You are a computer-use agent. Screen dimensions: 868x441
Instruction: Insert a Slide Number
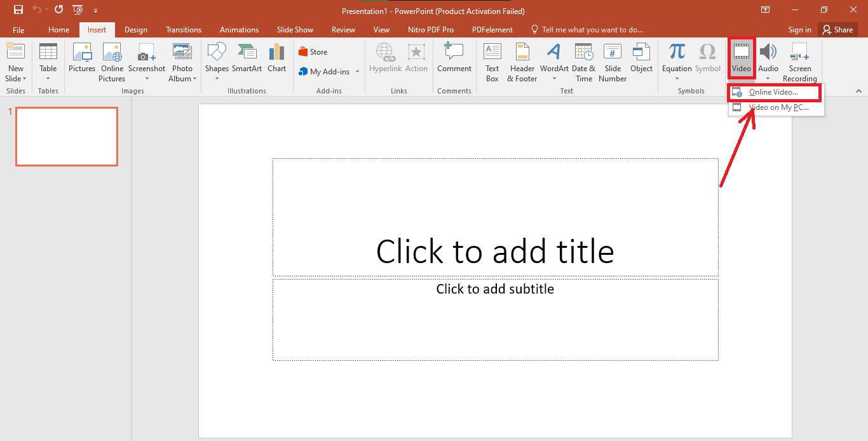613,62
